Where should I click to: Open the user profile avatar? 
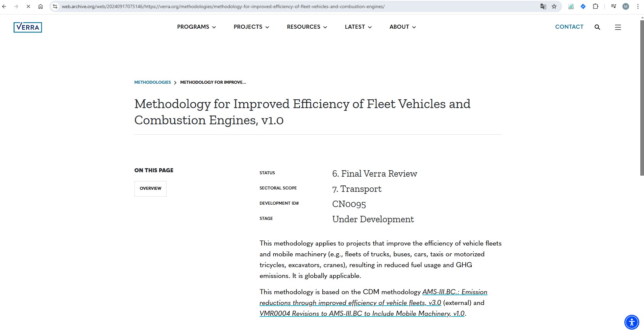click(625, 6)
